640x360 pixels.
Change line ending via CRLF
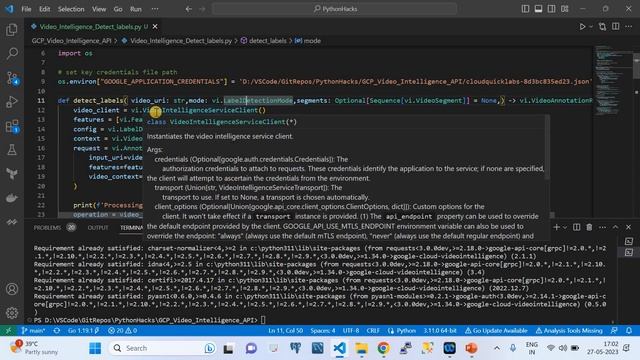[x=373, y=331]
